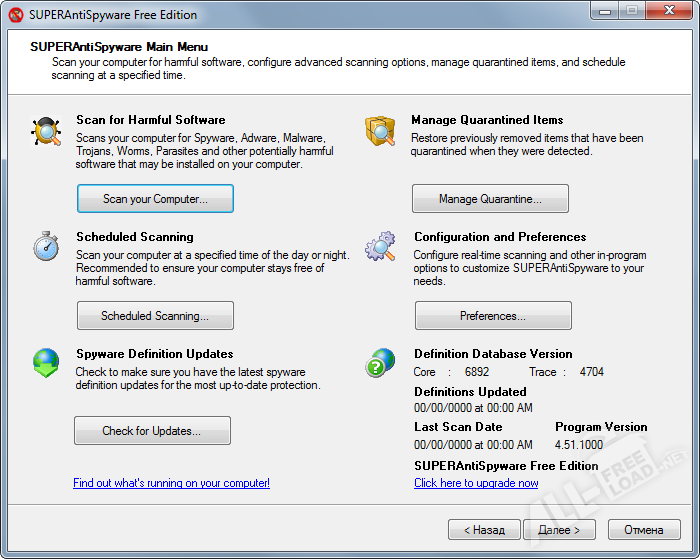Click the bug magnifier Scan for Harmful Software icon

pos(46,131)
